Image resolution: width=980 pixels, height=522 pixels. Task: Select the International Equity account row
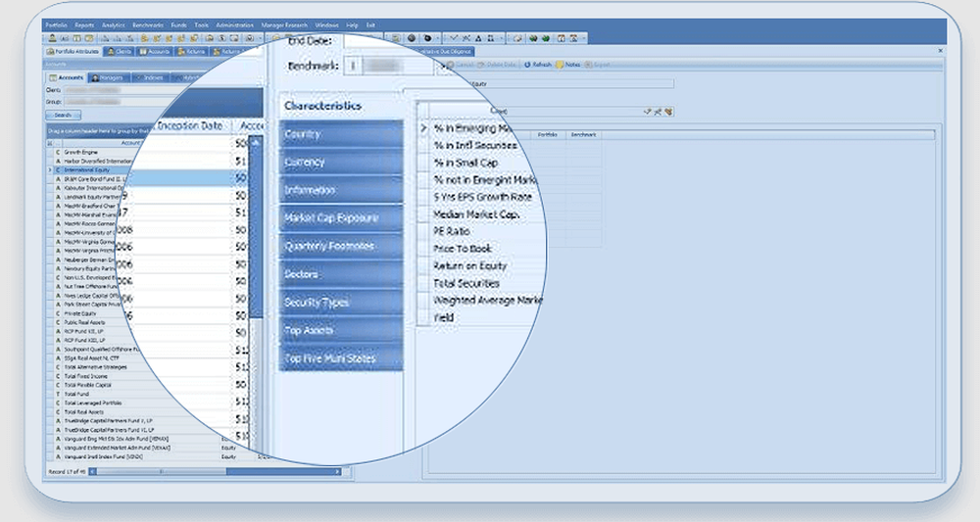tap(87, 169)
